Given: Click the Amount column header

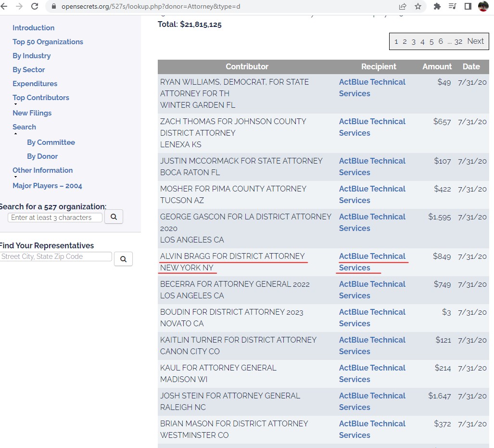Looking at the screenshot, I should pos(437,66).
